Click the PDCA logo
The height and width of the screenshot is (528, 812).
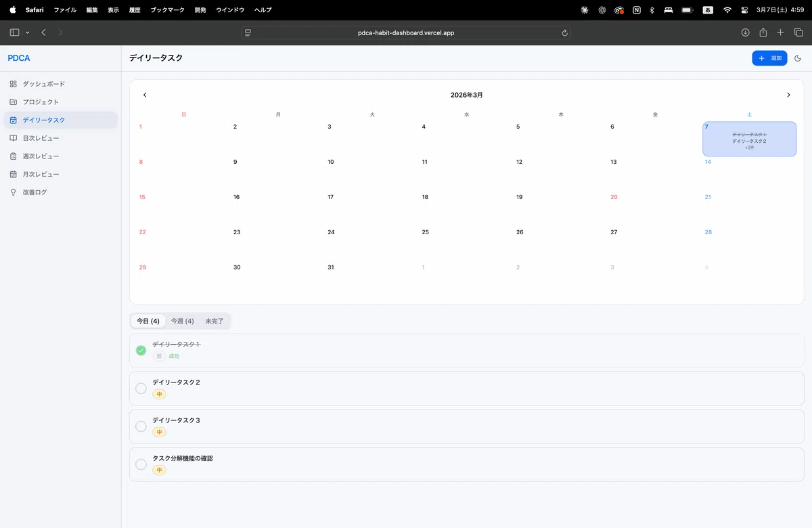[x=19, y=58]
